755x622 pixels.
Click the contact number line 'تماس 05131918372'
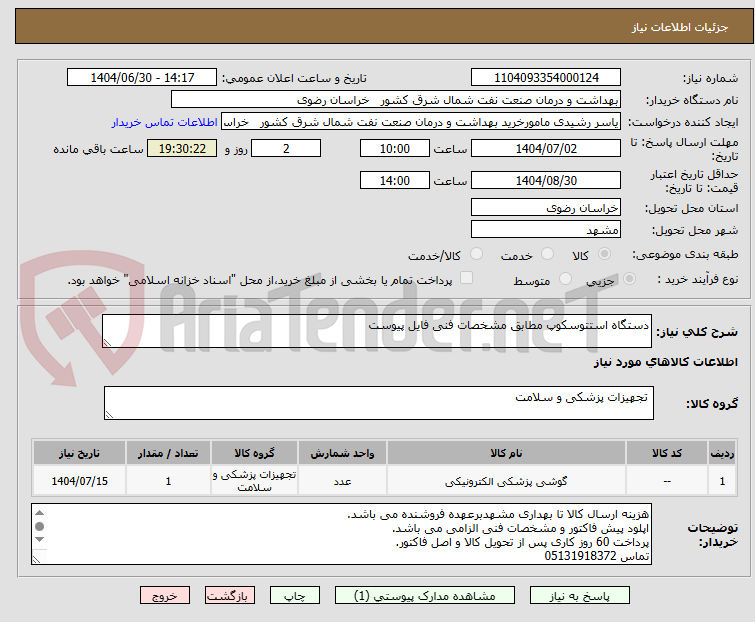[x=597, y=556]
